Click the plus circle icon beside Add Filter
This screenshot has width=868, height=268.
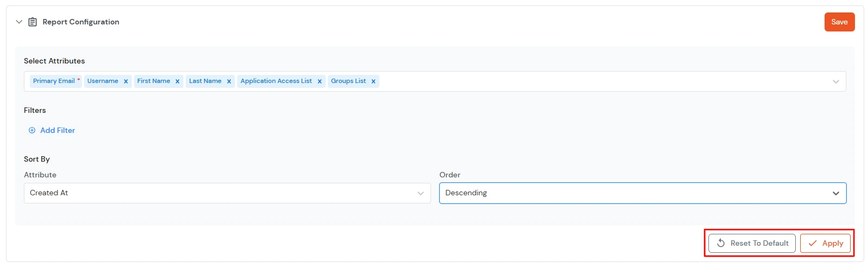pyautogui.click(x=32, y=130)
